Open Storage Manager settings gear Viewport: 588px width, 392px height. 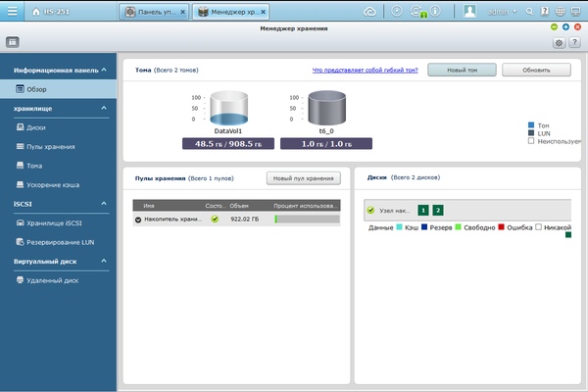[x=559, y=43]
